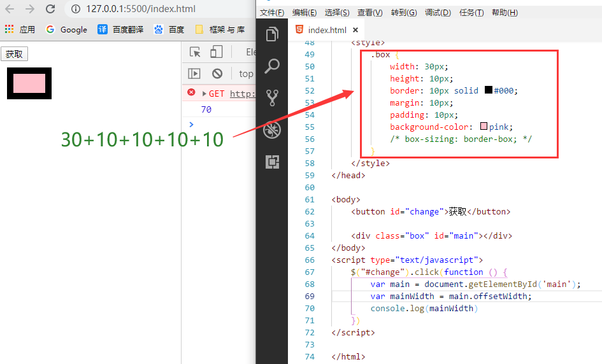Open Source Control branch icon

[272, 98]
